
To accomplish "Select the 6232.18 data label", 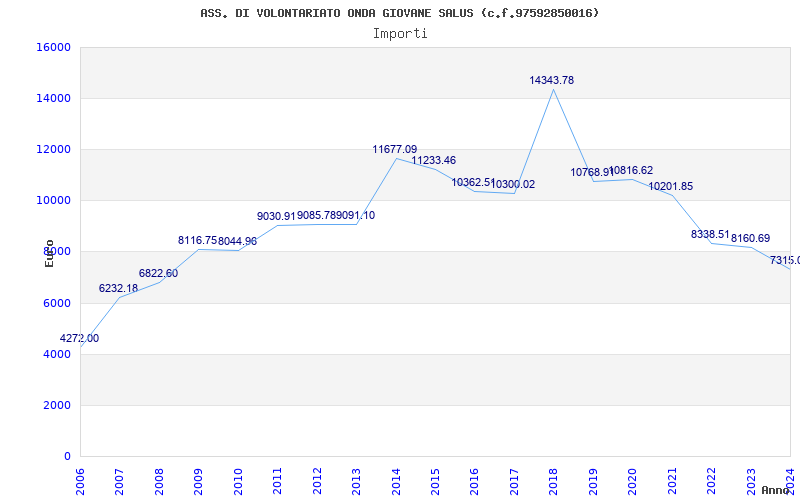I will tap(118, 288).
